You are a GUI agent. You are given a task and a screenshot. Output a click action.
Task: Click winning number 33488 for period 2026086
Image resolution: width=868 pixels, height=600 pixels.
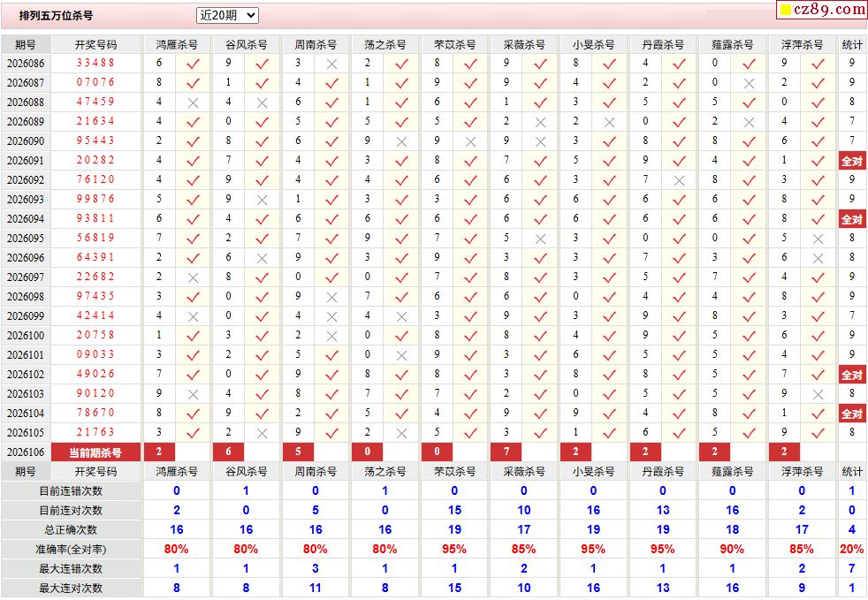point(95,64)
